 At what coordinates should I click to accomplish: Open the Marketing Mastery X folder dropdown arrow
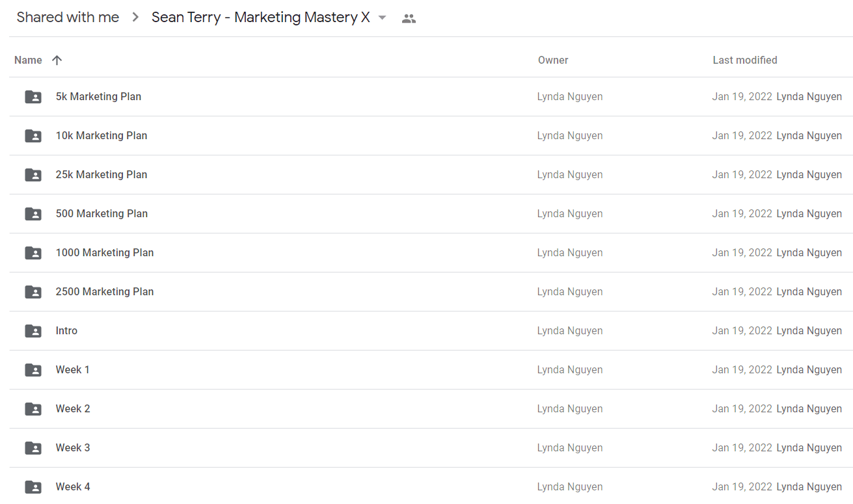click(383, 18)
